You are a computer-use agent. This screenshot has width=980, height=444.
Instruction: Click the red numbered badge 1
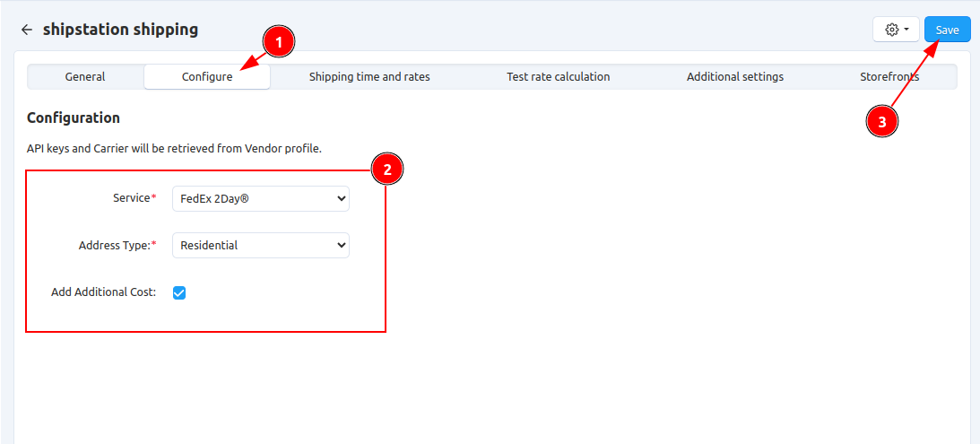[x=278, y=41]
